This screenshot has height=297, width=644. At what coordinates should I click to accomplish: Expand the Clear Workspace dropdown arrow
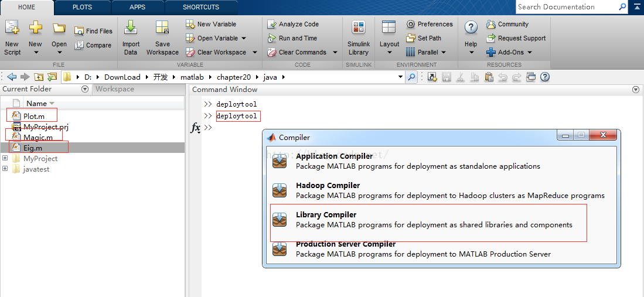click(x=255, y=52)
